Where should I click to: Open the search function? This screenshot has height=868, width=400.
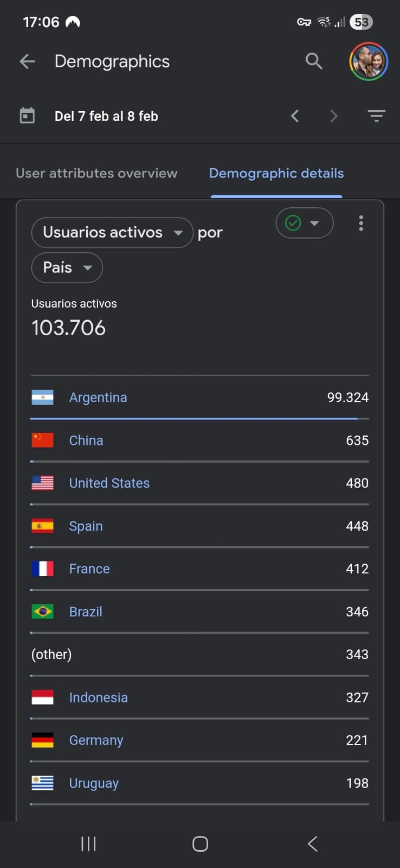pos(314,61)
